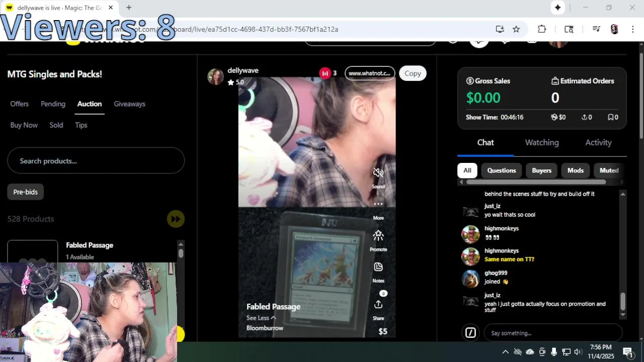The image size is (644, 362).
Task: Click the yellow fast-forward auction button
Action: click(176, 219)
